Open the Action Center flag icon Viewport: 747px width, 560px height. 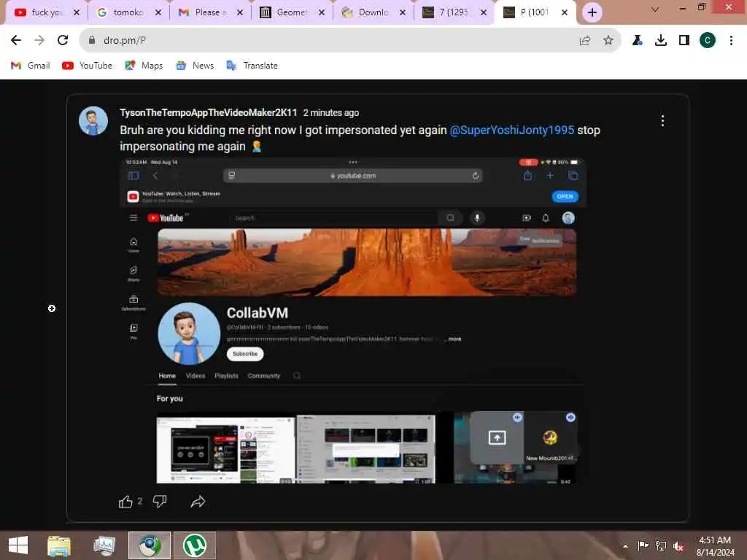[643, 545]
